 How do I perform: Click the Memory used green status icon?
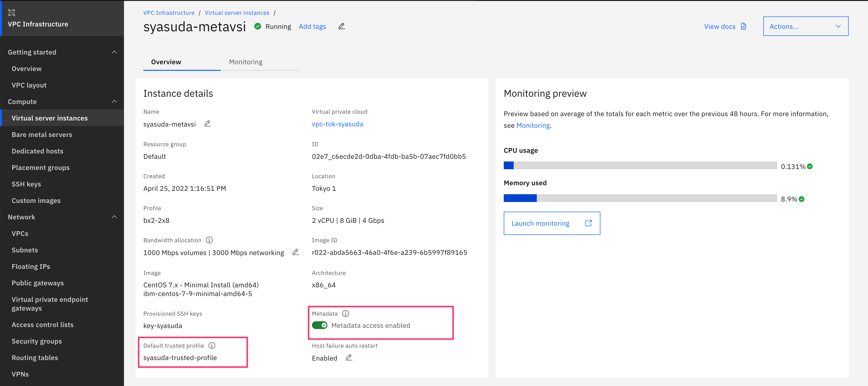coord(802,199)
